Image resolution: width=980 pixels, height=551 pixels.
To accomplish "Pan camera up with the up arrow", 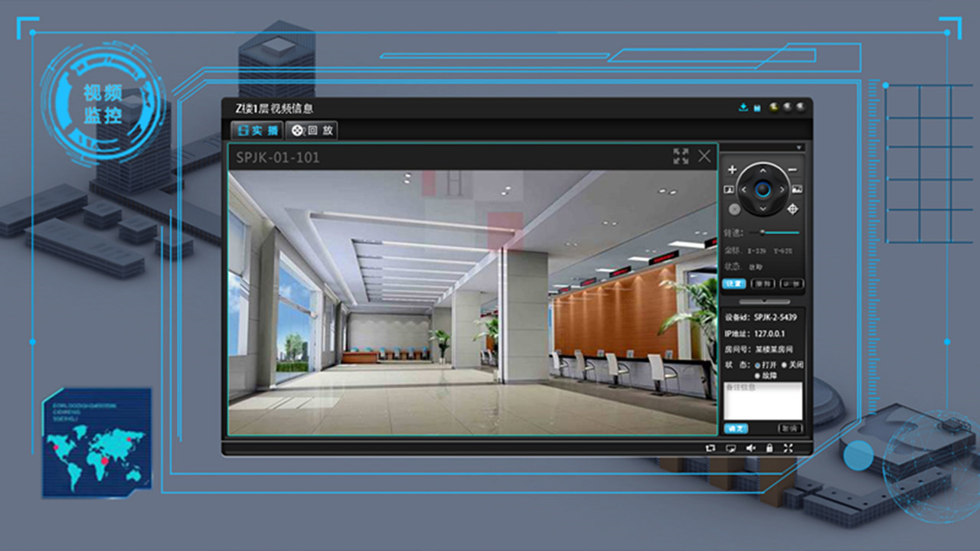I will [763, 171].
